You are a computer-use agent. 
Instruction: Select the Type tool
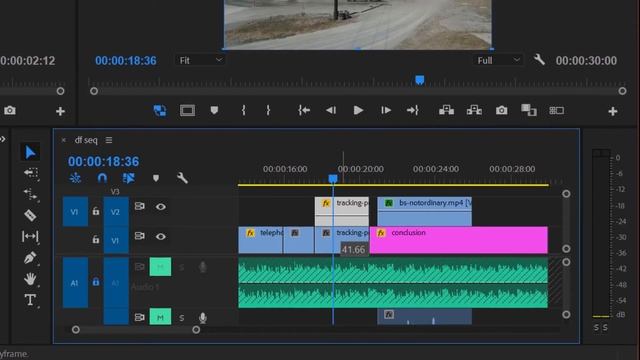(x=30, y=300)
